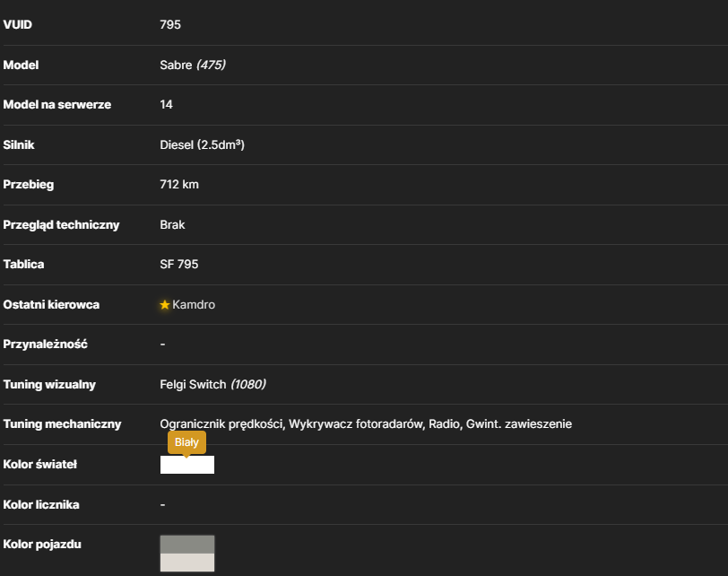Click the Przegląd techniczny label
The width and height of the screenshot is (728, 576).
(61, 225)
